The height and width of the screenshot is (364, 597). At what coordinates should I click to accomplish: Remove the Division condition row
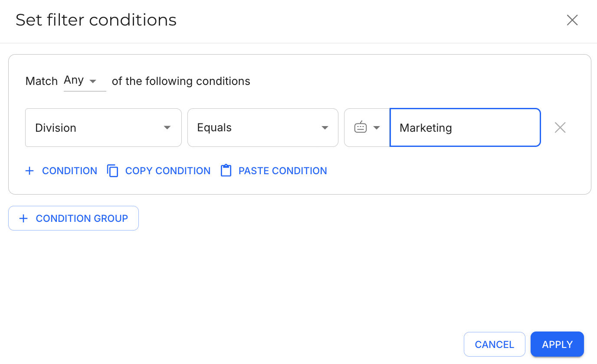[x=560, y=127]
